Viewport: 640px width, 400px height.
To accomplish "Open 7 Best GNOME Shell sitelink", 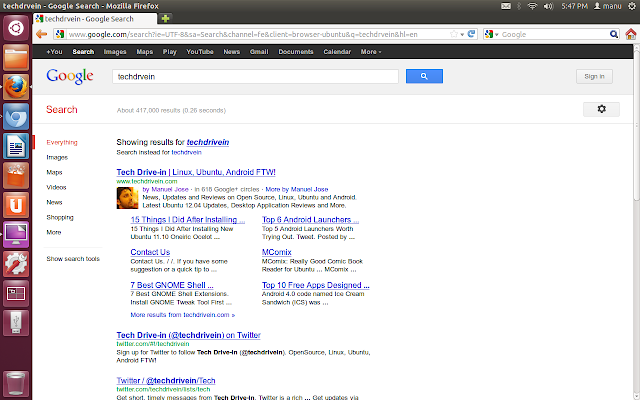I will pos(172,285).
